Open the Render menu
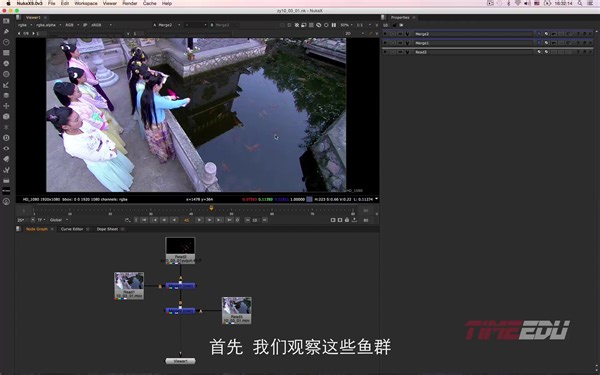 [x=130, y=3]
